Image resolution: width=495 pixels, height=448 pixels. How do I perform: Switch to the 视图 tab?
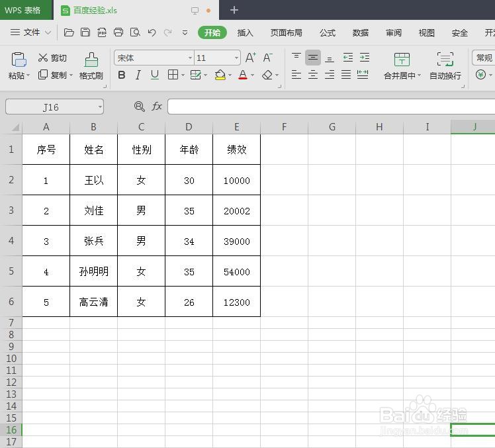(x=426, y=32)
